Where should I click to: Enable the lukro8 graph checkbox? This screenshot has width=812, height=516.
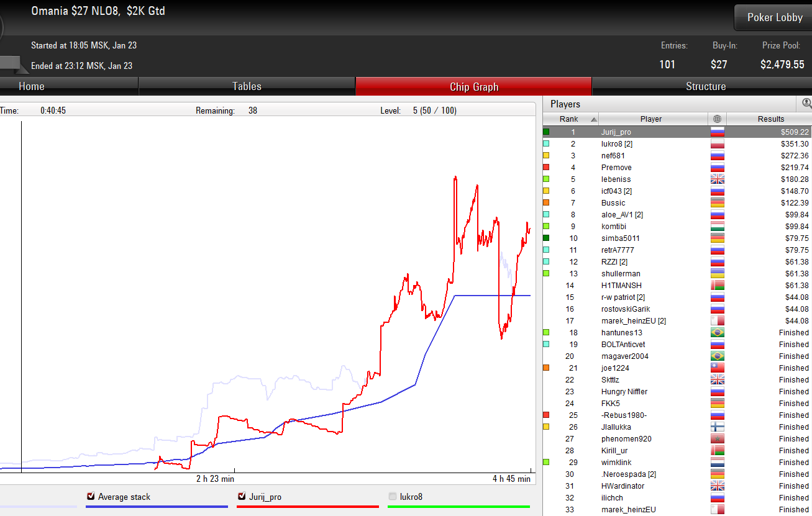tap(393, 496)
